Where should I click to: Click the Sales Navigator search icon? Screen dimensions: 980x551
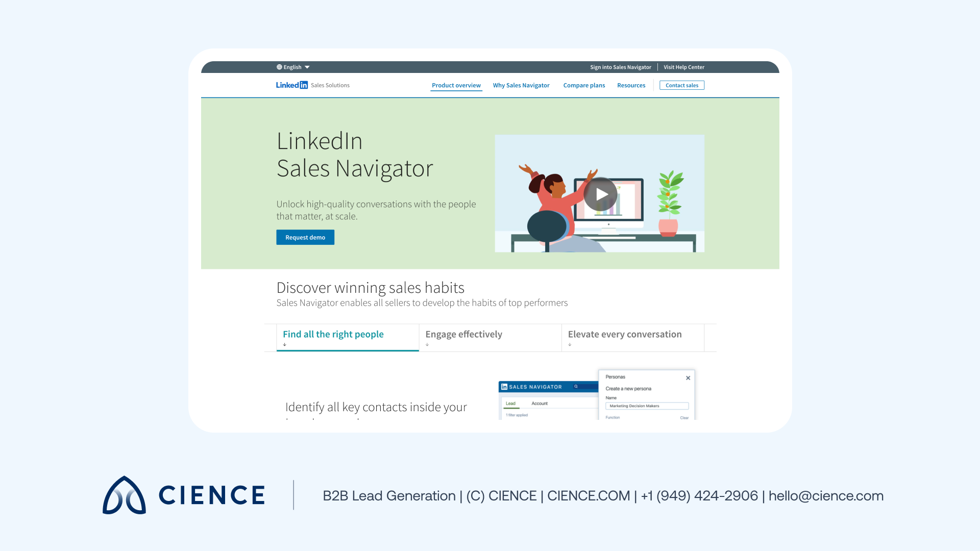[576, 386]
